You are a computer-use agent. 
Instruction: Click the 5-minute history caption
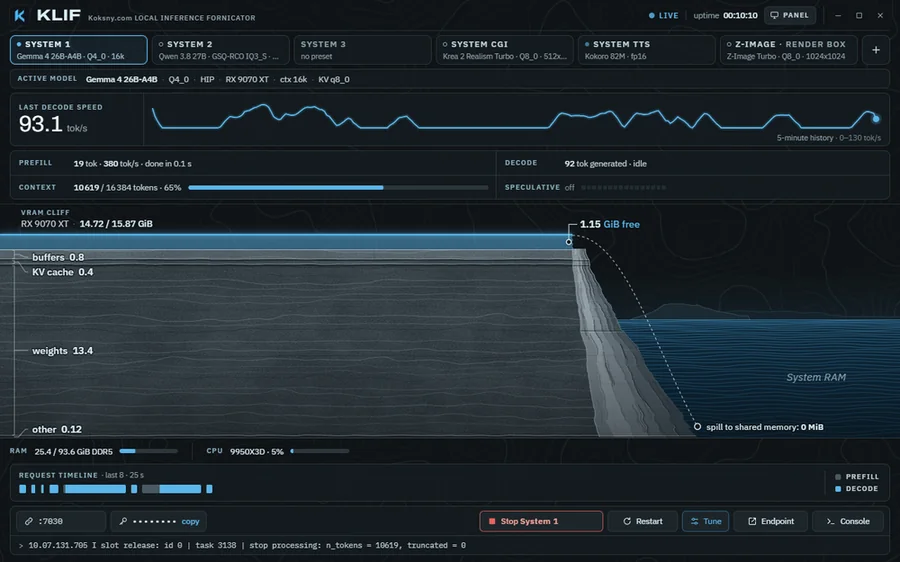(x=828, y=138)
